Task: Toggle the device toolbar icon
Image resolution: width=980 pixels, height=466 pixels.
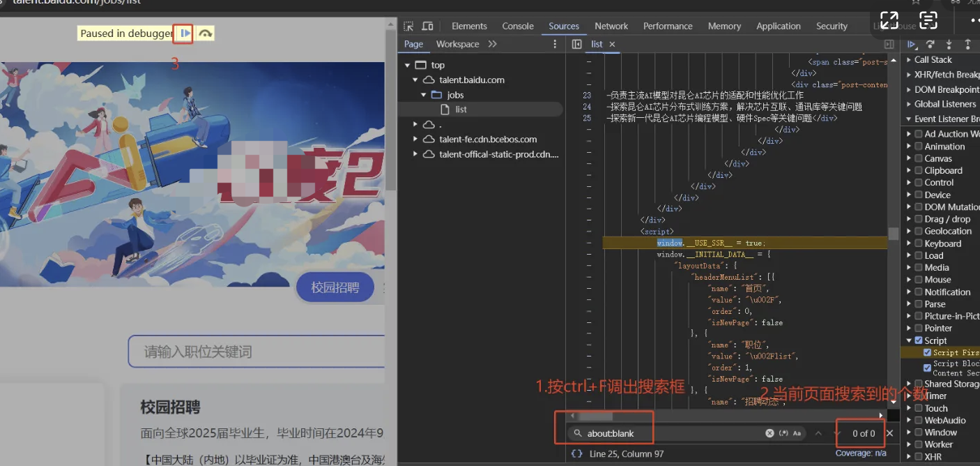Action: coord(427,26)
